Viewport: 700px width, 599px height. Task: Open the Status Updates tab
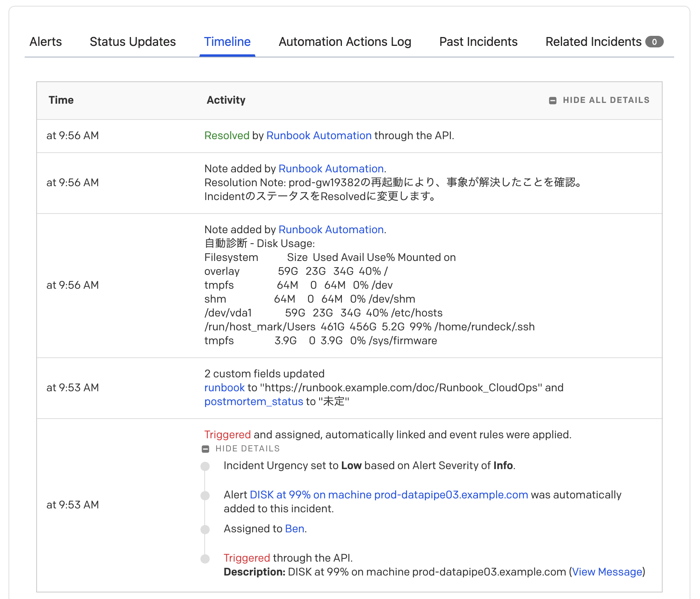click(133, 42)
